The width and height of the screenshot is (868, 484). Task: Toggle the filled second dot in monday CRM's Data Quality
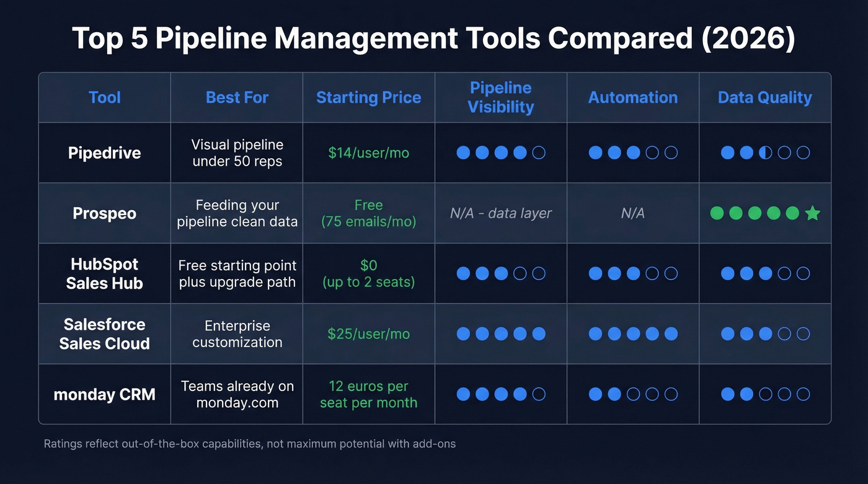(x=746, y=394)
